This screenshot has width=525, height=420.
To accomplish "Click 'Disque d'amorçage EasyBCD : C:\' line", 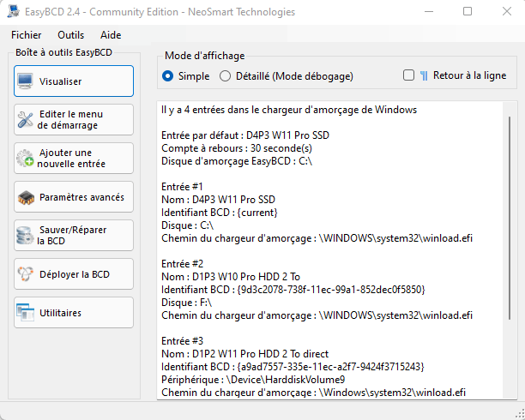I will [237, 161].
